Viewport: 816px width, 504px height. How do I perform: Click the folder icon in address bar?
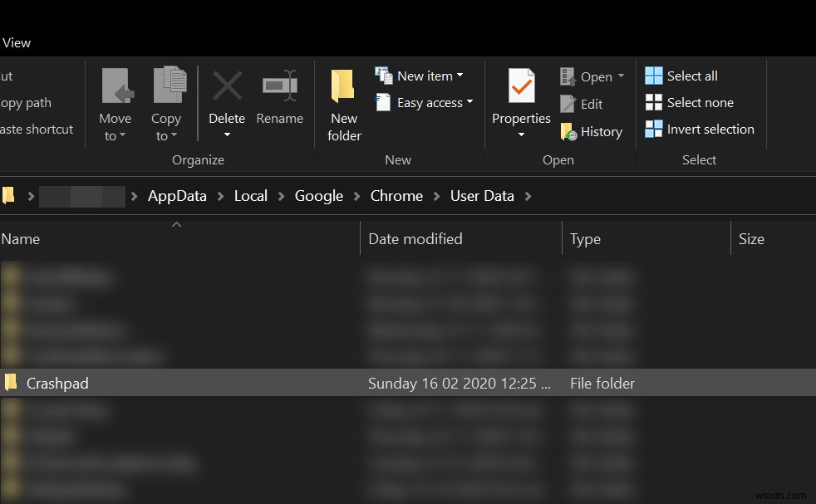(x=8, y=196)
